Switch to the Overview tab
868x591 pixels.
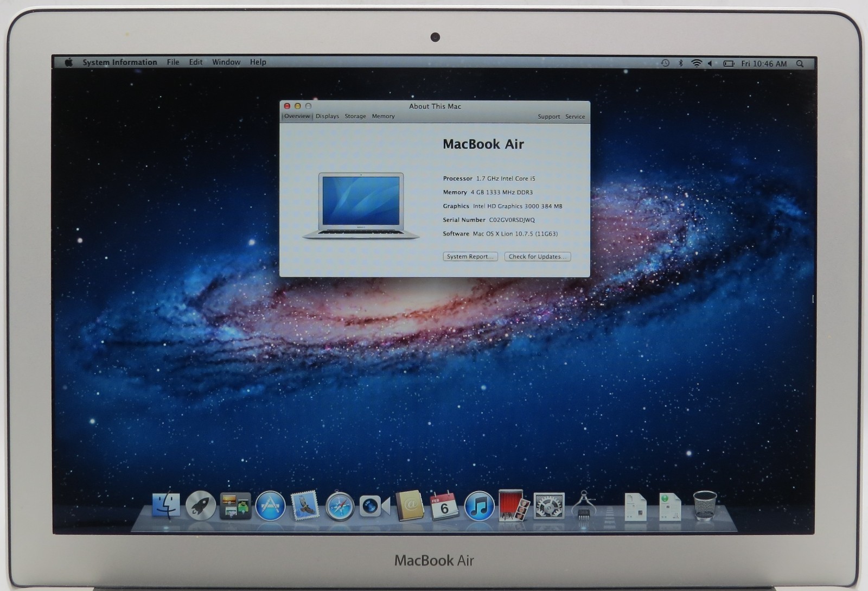(297, 116)
